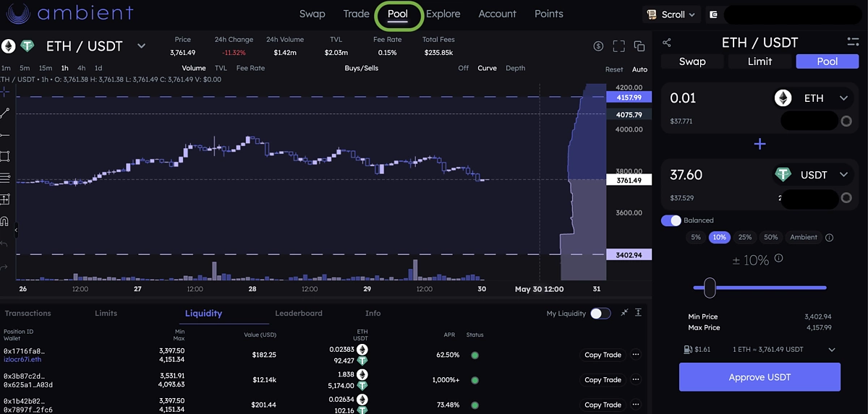
Task: Enable the My Liquidity toggle
Action: [x=600, y=313]
